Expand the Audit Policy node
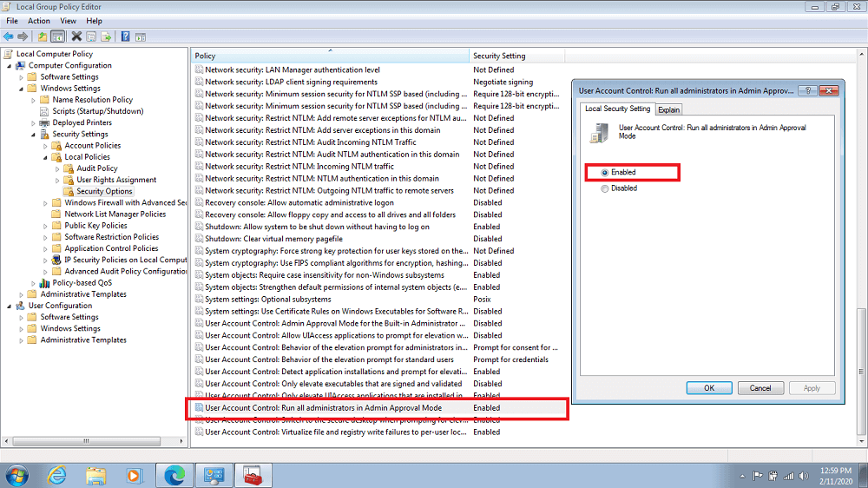The width and height of the screenshot is (868, 488). (57, 169)
